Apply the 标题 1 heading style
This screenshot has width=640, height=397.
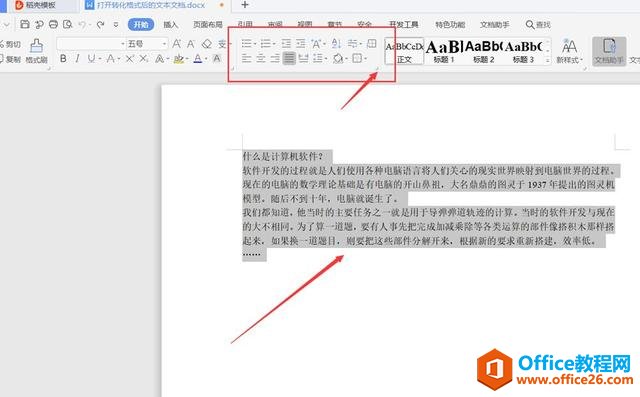444,52
